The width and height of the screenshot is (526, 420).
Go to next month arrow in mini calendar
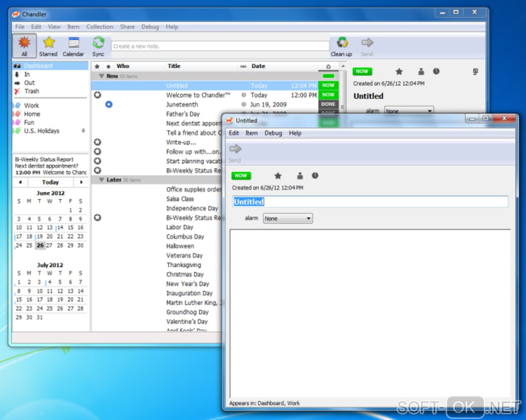[x=81, y=182]
